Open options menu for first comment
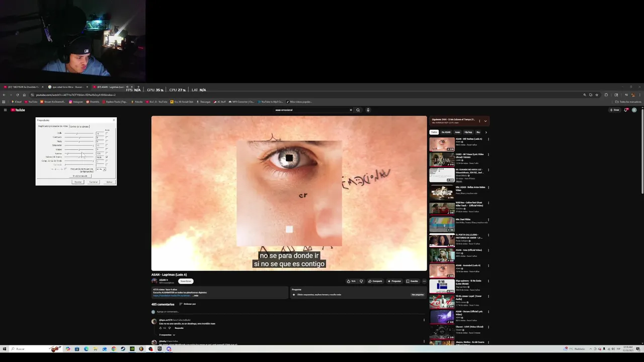 click(x=424, y=320)
